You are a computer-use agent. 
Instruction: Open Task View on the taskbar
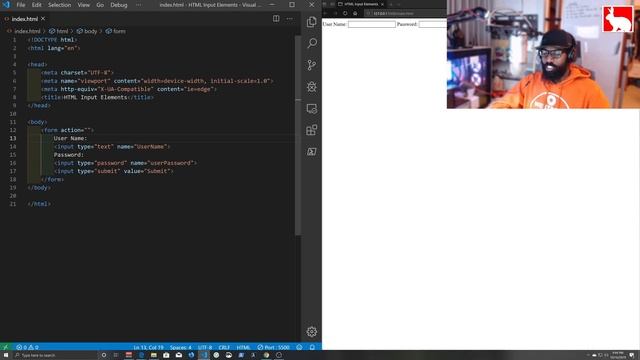[x=116, y=355]
